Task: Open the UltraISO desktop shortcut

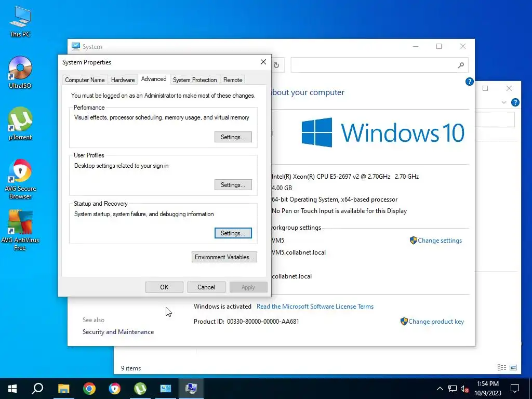Action: click(x=20, y=72)
